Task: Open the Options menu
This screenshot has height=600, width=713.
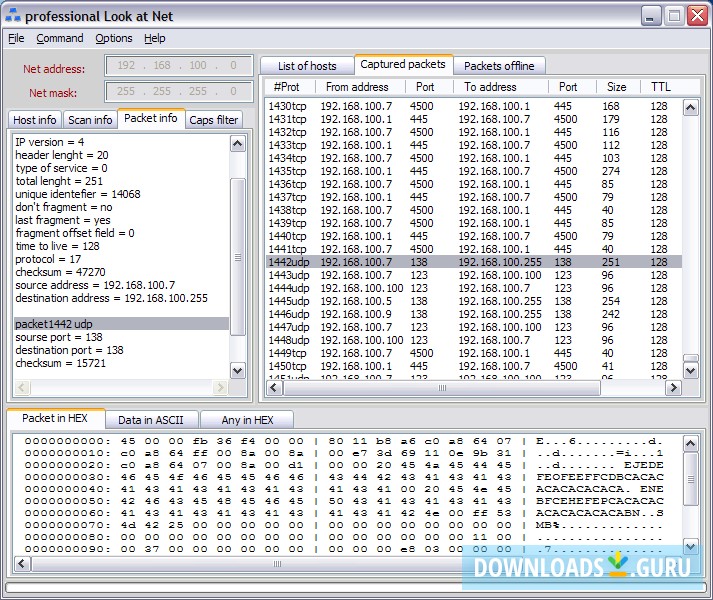Action: [114, 38]
